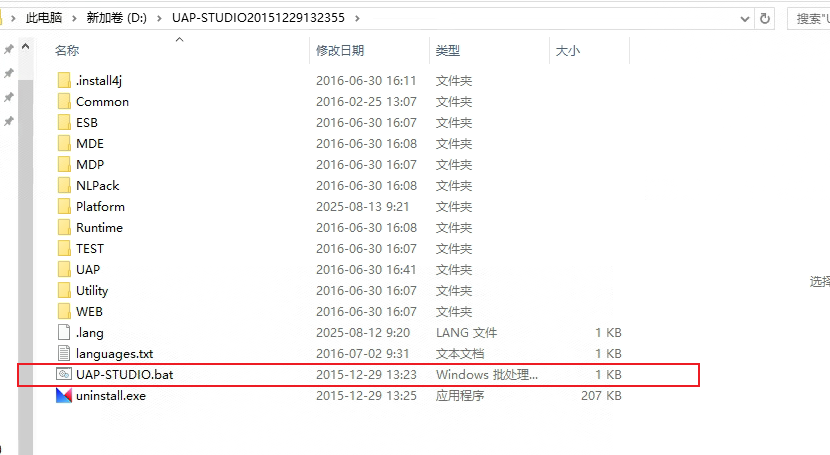This screenshot has width=830, height=455.
Task: Click the second pin icon in navigation pane
Action: [8, 73]
